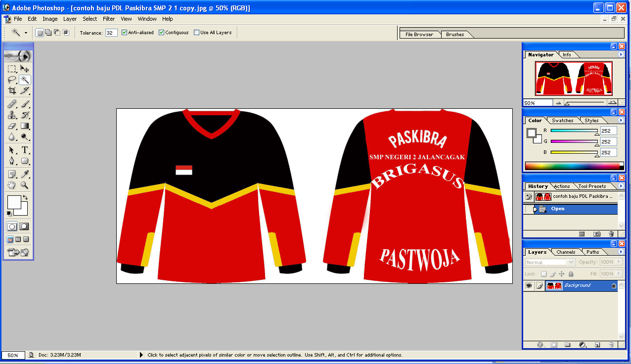Choose Subtract from selection mode
The width and height of the screenshot is (631, 364).
[x=57, y=33]
